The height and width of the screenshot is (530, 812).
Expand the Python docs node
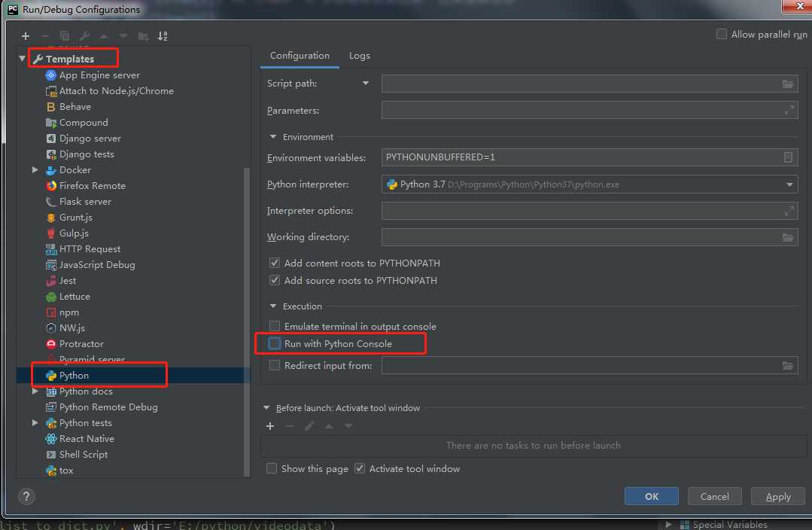pos(35,391)
